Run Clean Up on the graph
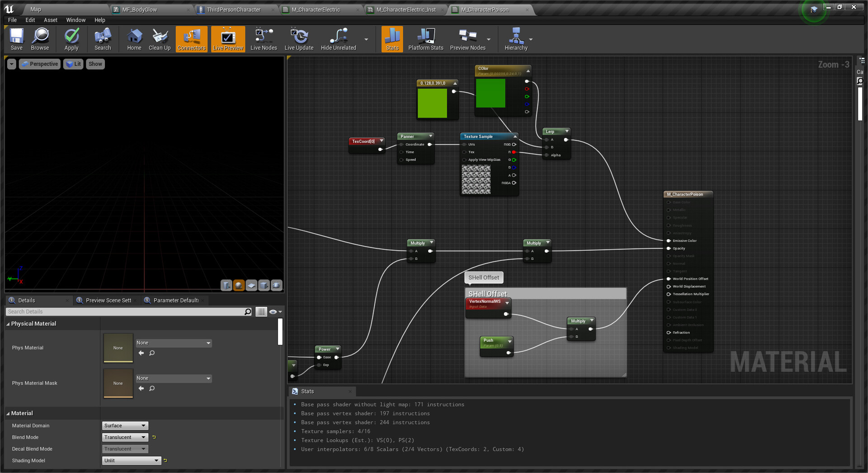Screen dimensions: 868x473 coord(160,39)
